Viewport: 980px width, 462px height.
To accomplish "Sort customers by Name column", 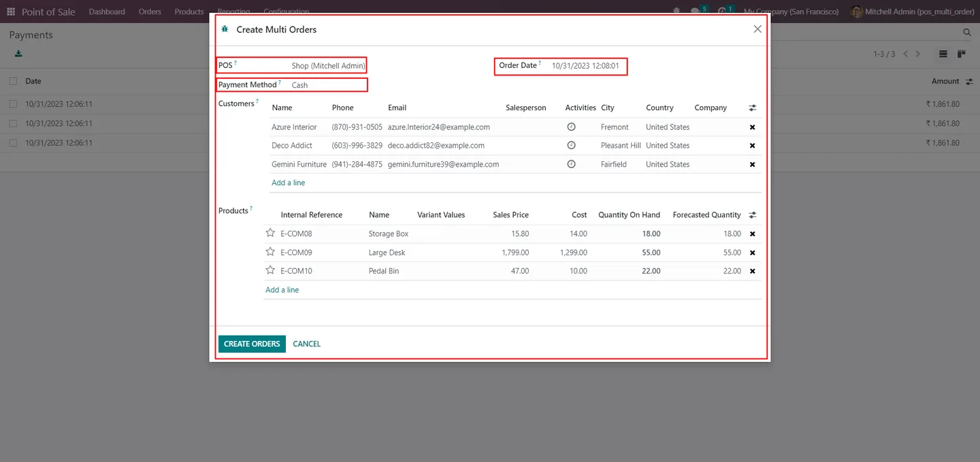I will coord(282,108).
